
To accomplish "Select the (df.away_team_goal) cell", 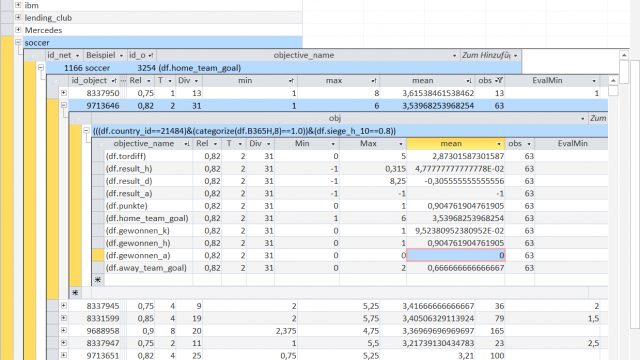I will tap(148, 268).
